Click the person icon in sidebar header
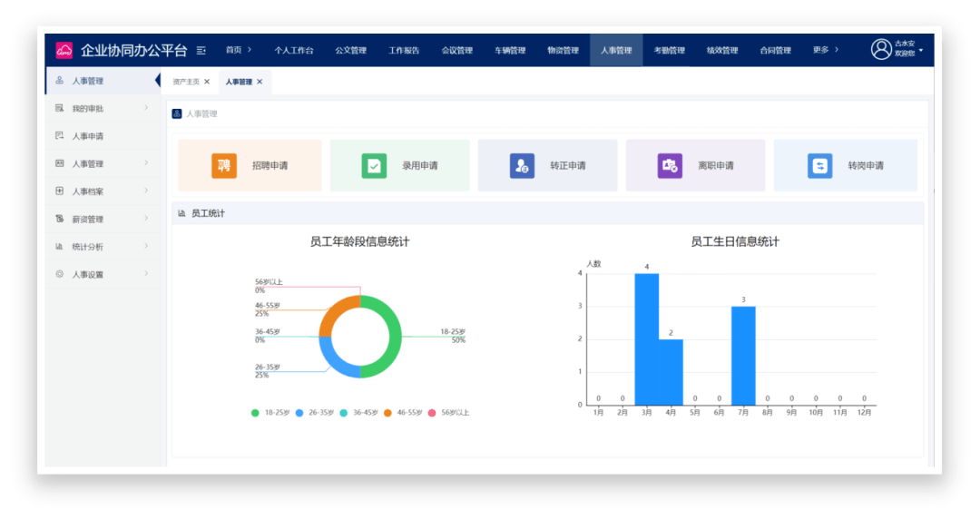The width and height of the screenshot is (980, 519). (59, 81)
